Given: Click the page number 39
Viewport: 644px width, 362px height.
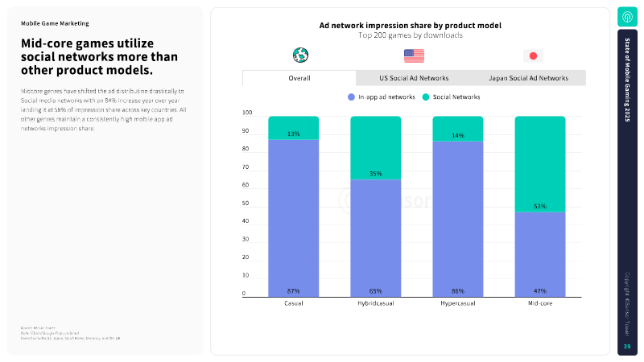Looking at the screenshot, I should coord(627,347).
